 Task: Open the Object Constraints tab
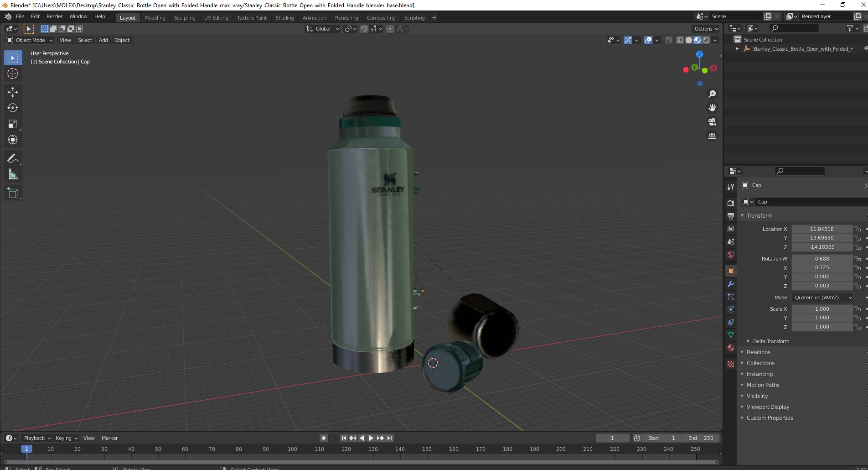coord(731,322)
